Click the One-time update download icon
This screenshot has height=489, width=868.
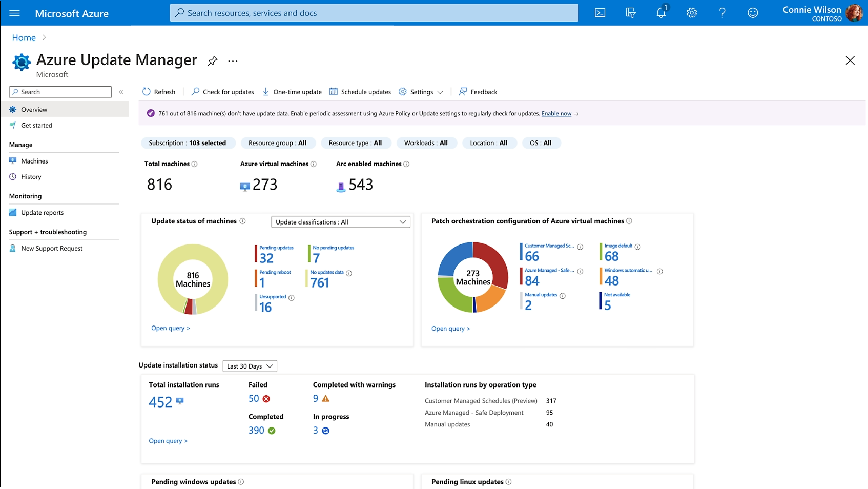[x=266, y=92]
